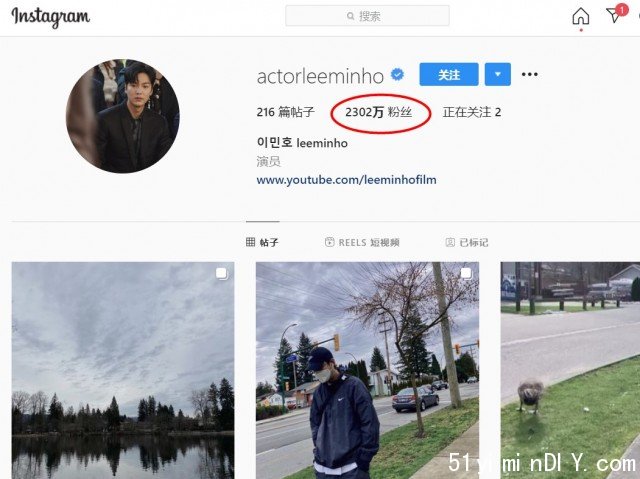Click the Reels tab icon
This screenshot has width=640, height=479.
point(329,242)
